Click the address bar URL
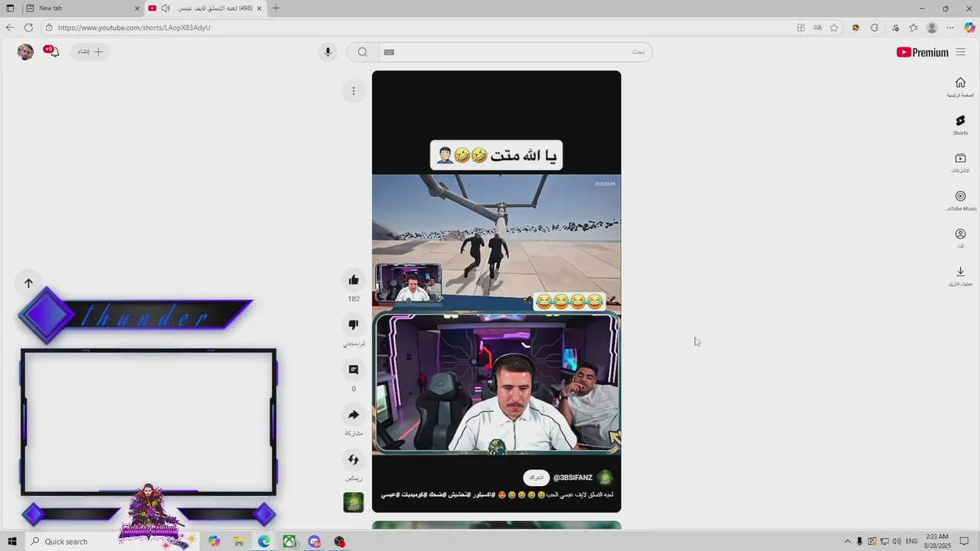 tap(134, 28)
